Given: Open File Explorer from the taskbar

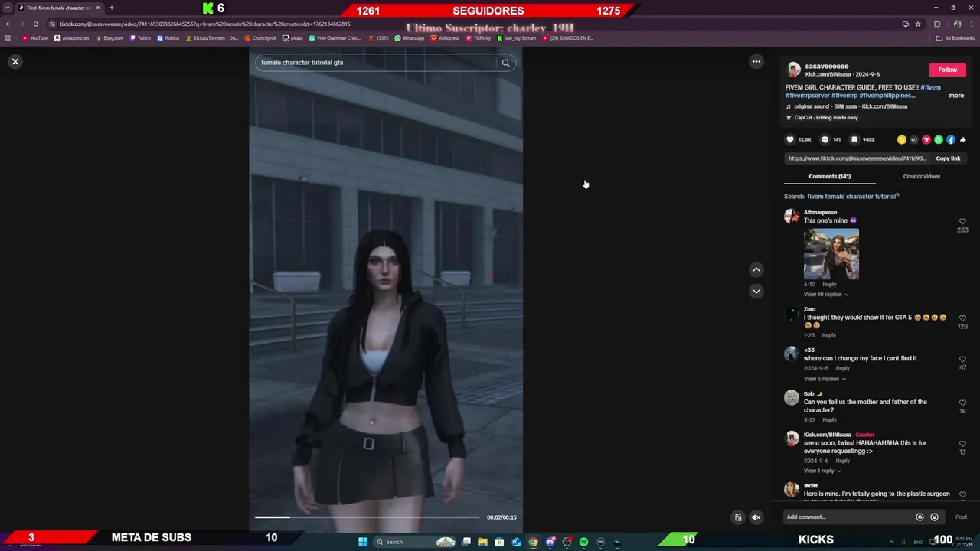Looking at the screenshot, I should pos(482,542).
